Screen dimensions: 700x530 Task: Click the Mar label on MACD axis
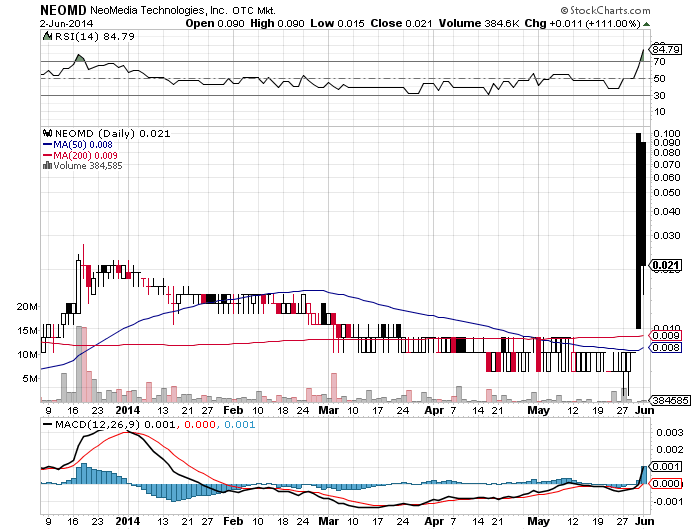click(x=329, y=521)
